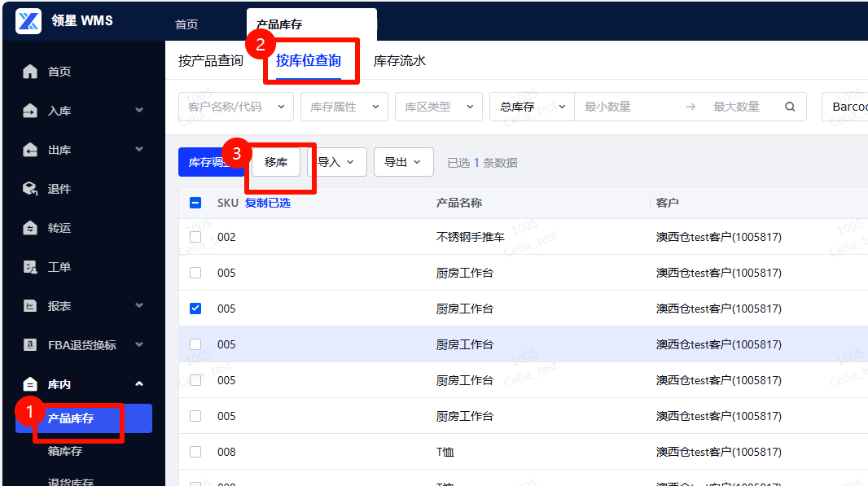The height and width of the screenshot is (486, 868).
Task: Click the 报表 reports icon in sidebar
Action: pos(30,306)
